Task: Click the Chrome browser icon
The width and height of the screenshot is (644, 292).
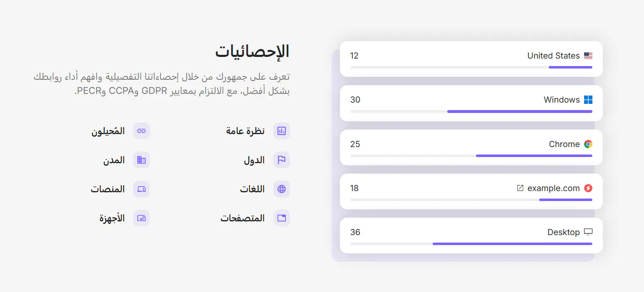Action: point(588,144)
